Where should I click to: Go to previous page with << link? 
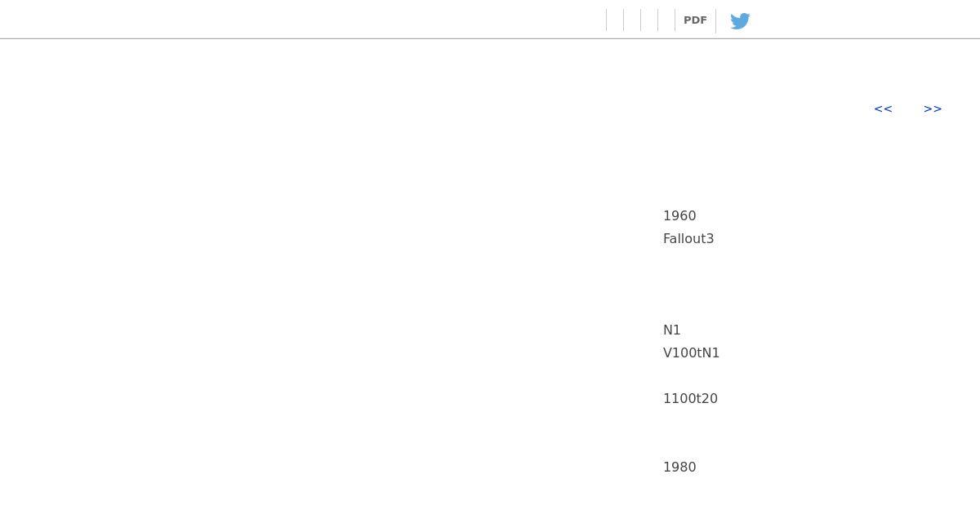(883, 109)
